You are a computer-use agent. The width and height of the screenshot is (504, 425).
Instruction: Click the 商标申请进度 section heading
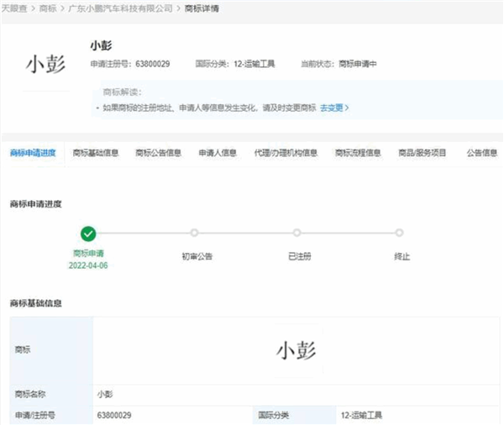coord(35,204)
